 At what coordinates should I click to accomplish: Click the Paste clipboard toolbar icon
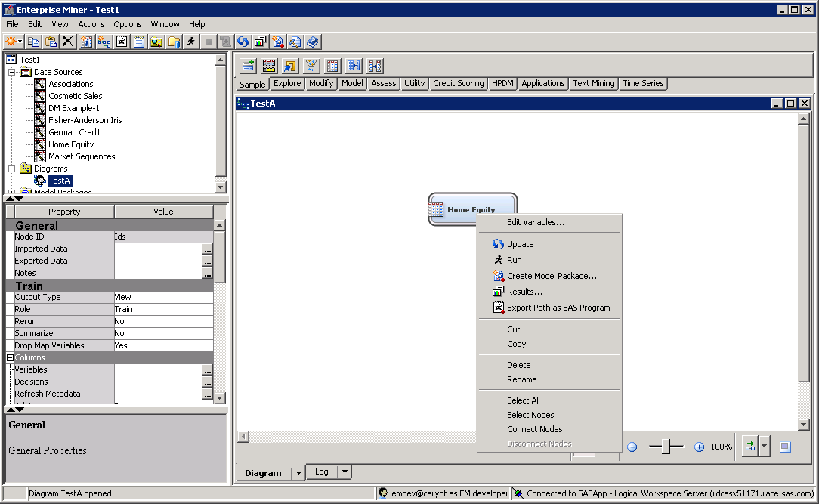click(x=51, y=42)
